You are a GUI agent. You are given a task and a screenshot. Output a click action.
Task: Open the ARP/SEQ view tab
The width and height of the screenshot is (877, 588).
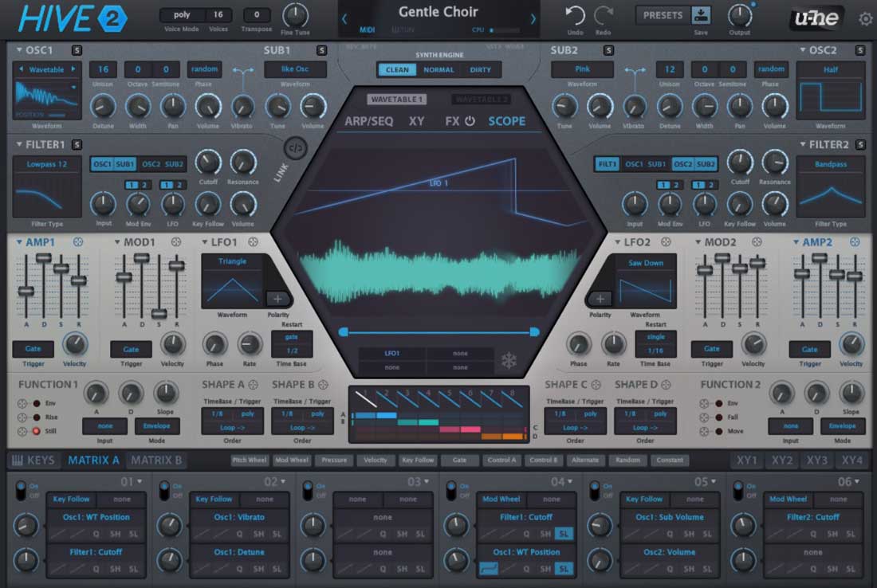coord(368,122)
